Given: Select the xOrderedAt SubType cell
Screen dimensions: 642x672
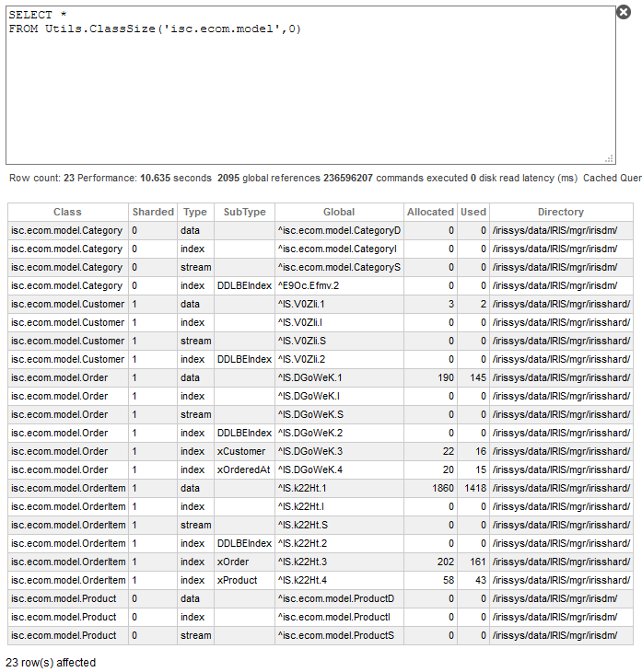Looking at the screenshot, I should 243,469.
